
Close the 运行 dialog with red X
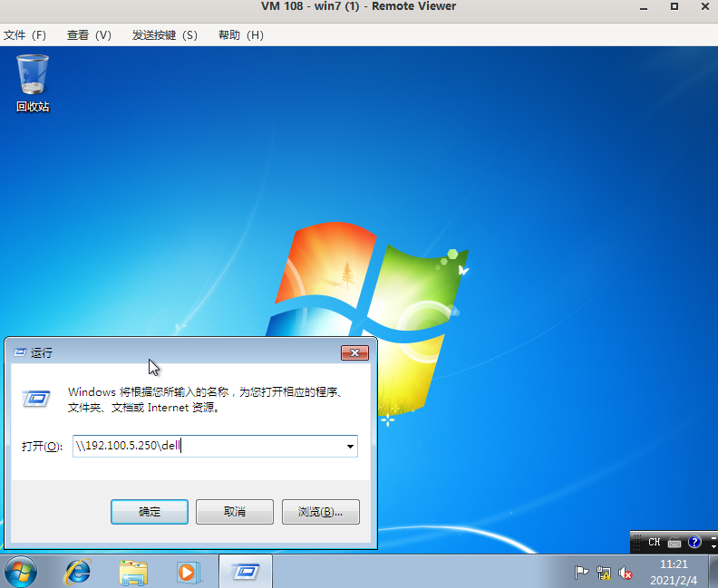(x=354, y=352)
